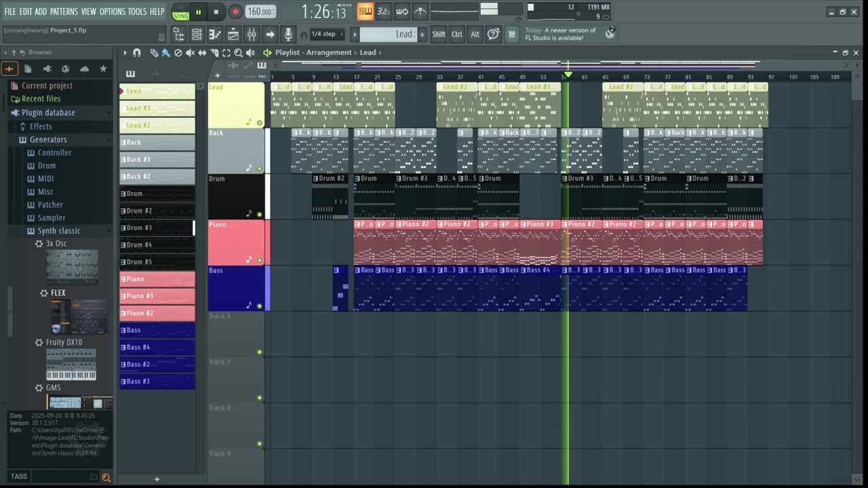Open Playlist options menu arrow
This screenshot has height=488, width=868.
click(x=125, y=52)
